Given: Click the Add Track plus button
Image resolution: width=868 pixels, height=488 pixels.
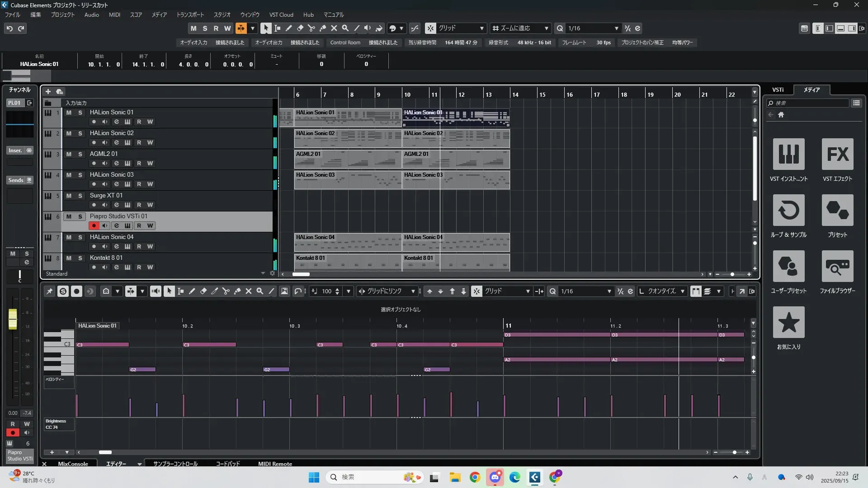Looking at the screenshot, I should (48, 92).
